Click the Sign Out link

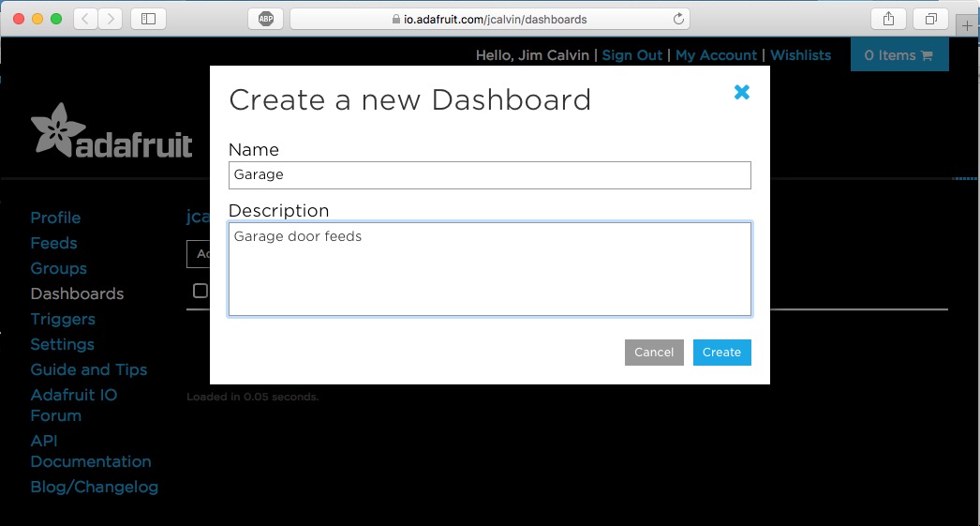tap(631, 55)
